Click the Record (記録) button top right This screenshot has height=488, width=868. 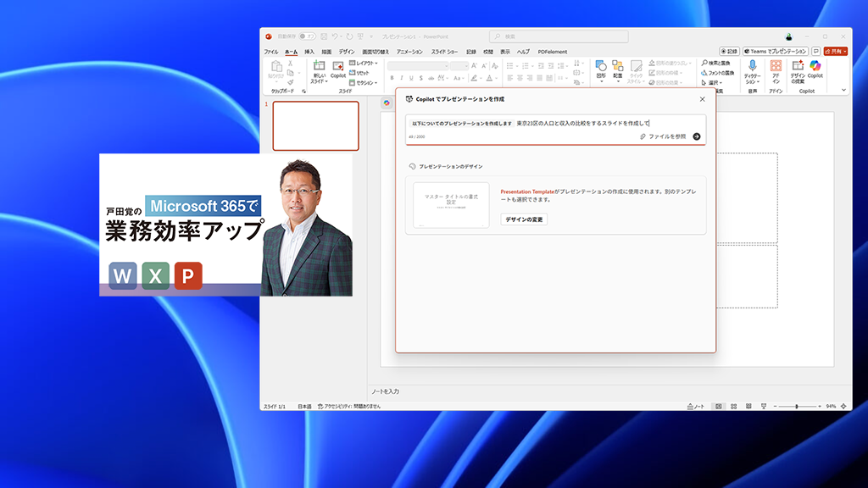[729, 52]
